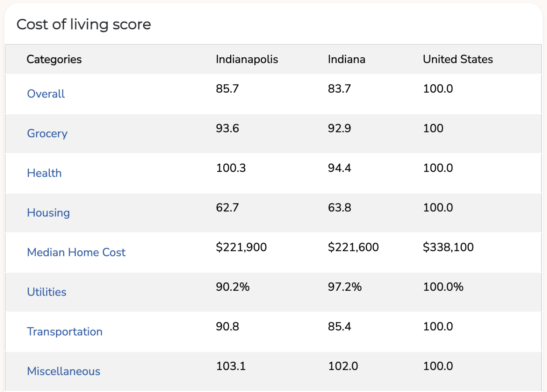
Task: Click the Cost of living score heading
Action: pos(84,24)
